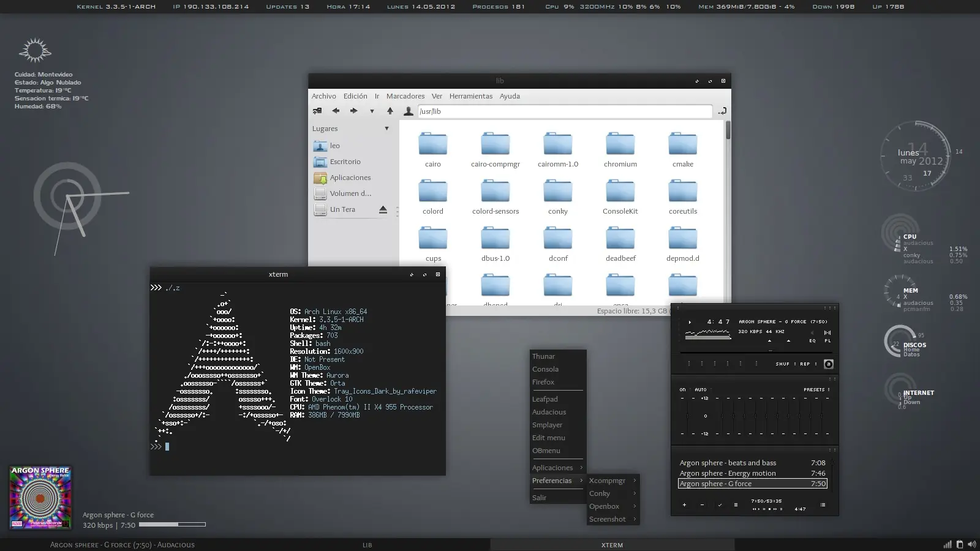Go forward using the file manager's right arrow
The width and height of the screenshot is (980, 551).
[x=353, y=111]
